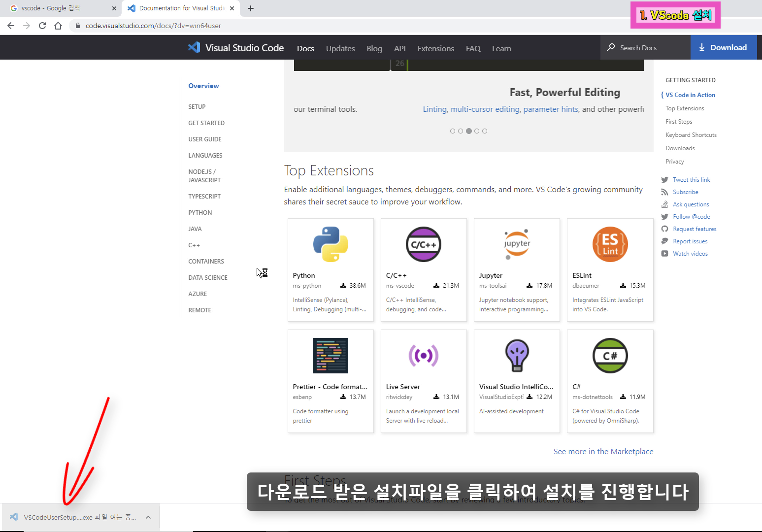
Task: Click the RSS icon beside Subscribe
Action: tap(664, 192)
